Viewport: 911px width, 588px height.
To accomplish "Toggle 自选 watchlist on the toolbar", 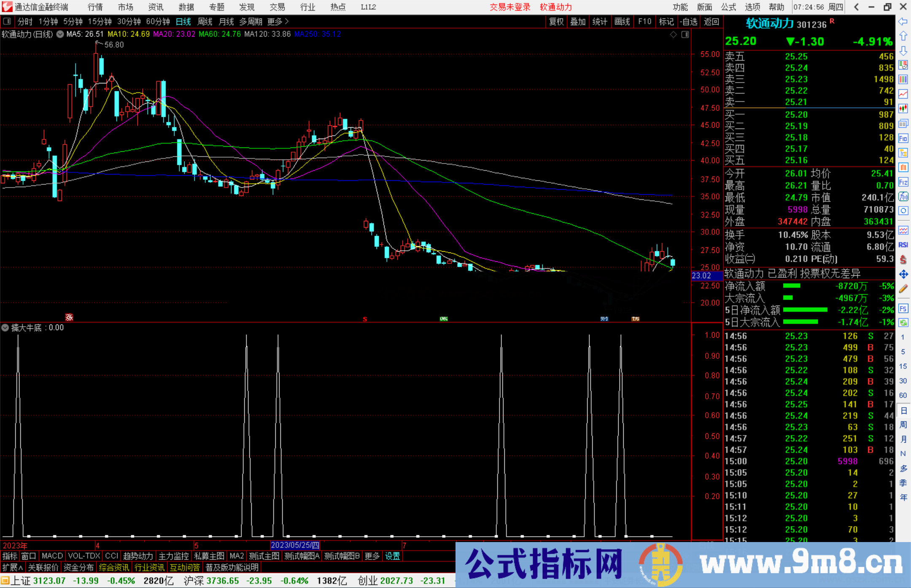I will (x=689, y=21).
